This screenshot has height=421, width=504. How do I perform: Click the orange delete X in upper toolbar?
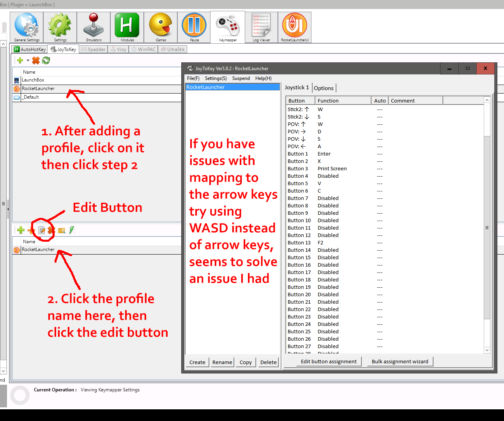pos(36,60)
